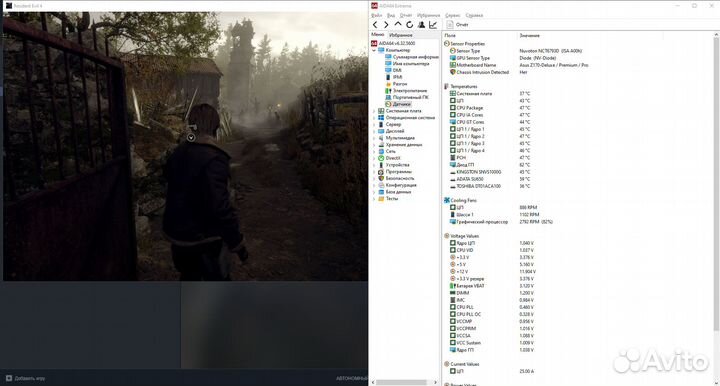The width and height of the screenshot is (720, 386).
Task: Open the Файл menu
Action: pyautogui.click(x=377, y=16)
